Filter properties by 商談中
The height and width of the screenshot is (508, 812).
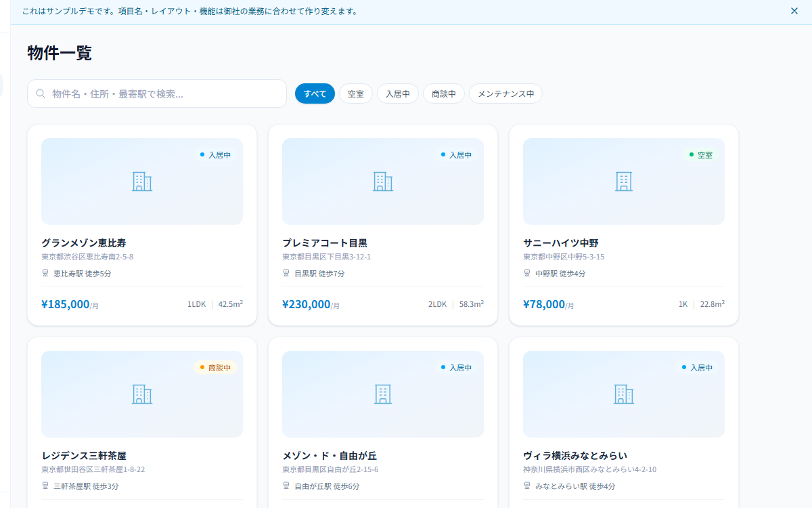(444, 93)
